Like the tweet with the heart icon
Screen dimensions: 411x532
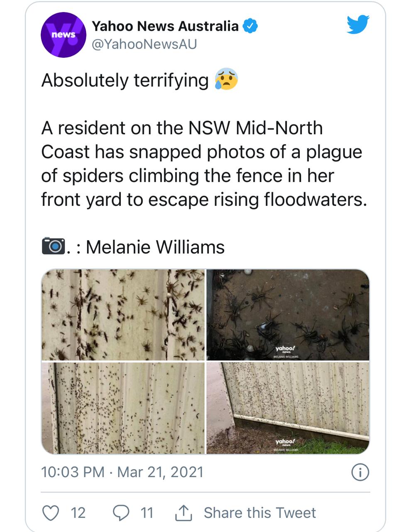pos(51,513)
